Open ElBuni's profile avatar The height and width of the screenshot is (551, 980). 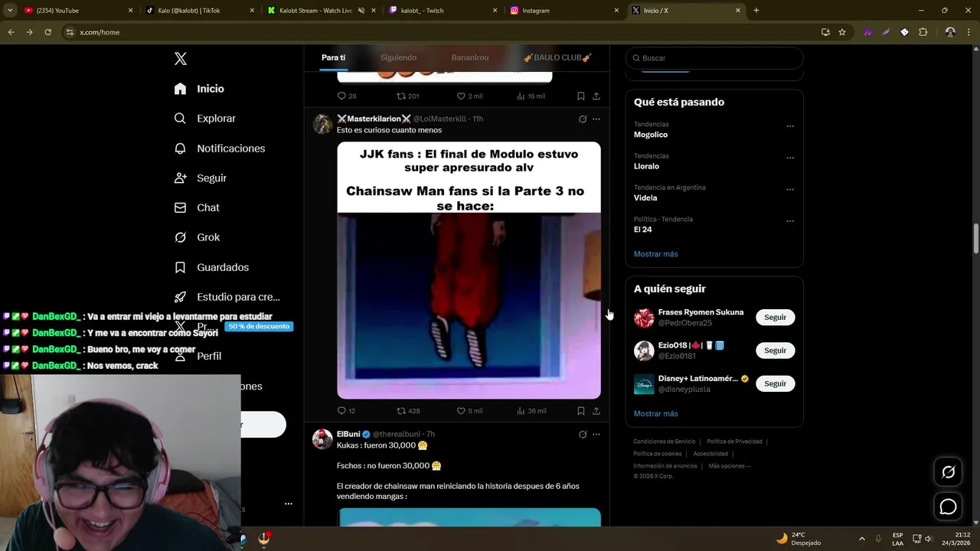[x=322, y=439]
